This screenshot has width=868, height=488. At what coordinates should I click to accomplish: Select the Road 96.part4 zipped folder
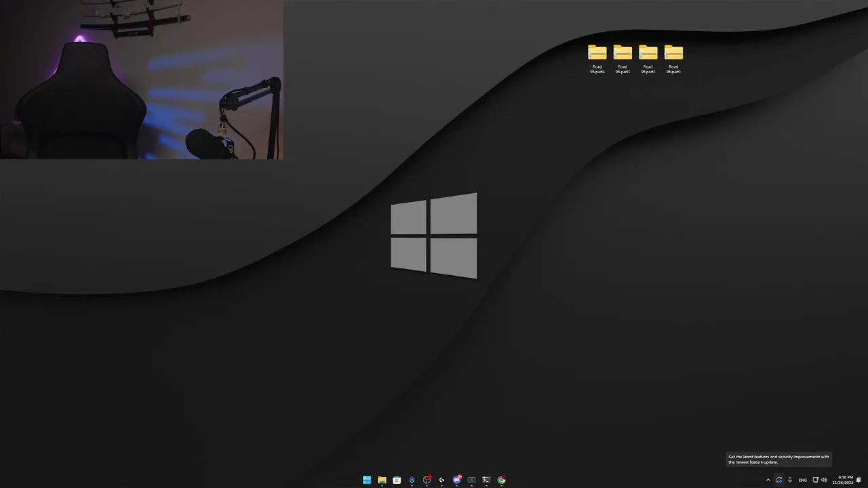(x=597, y=59)
